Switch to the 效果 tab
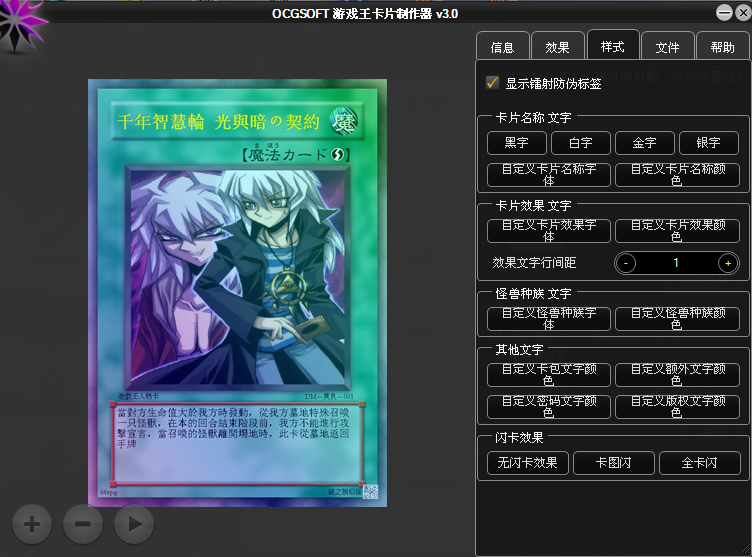 coord(557,47)
